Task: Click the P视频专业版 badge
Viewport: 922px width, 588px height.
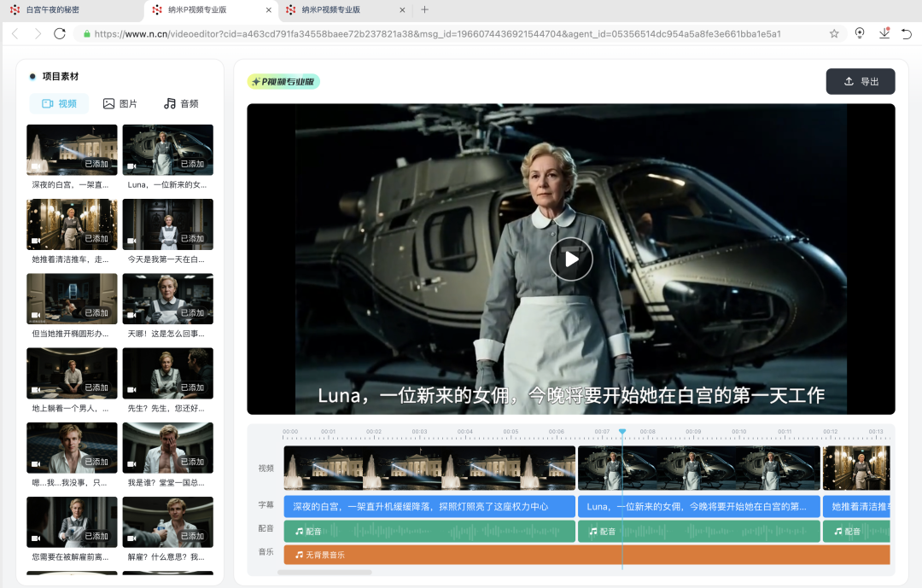Action: [283, 82]
